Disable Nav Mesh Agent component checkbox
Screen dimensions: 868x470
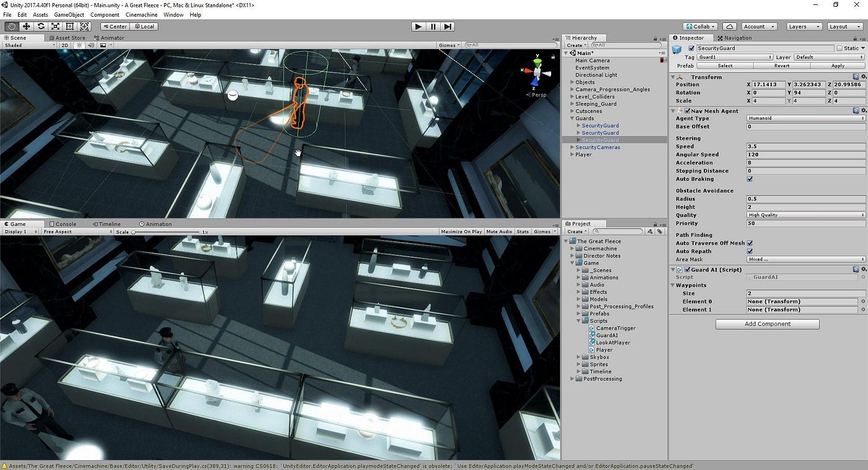coord(687,111)
